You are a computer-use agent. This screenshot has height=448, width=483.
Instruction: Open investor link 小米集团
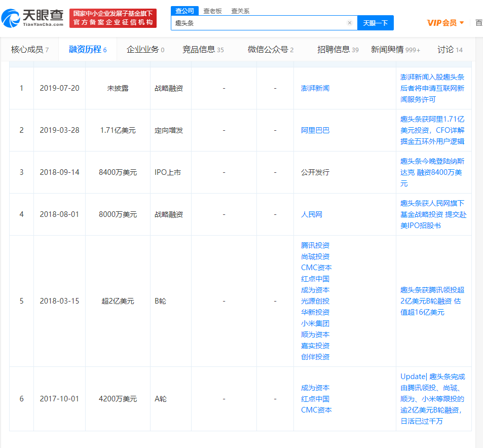(x=315, y=323)
